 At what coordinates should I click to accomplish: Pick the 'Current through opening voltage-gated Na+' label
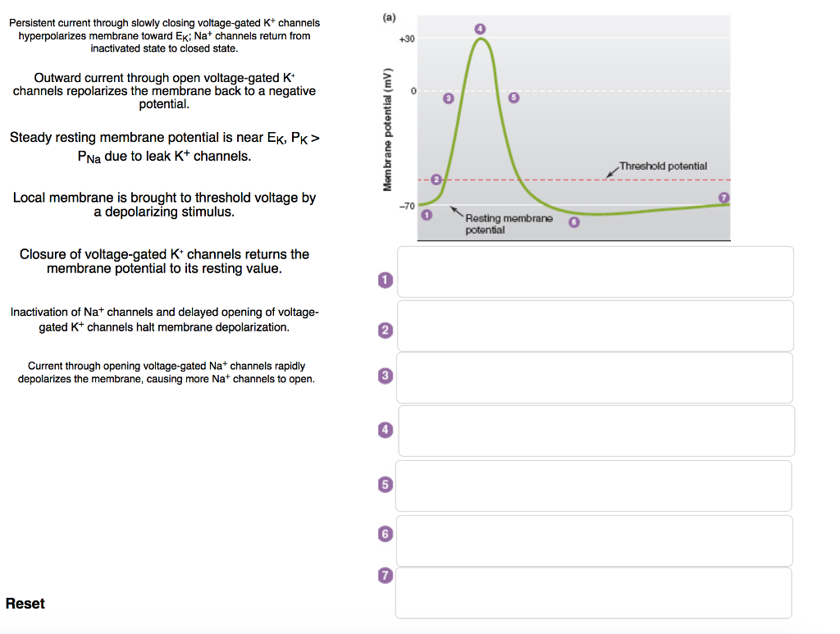click(x=166, y=372)
